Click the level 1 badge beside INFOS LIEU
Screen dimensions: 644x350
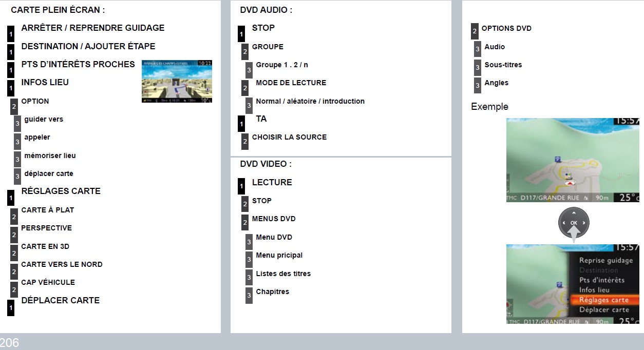(x=11, y=88)
